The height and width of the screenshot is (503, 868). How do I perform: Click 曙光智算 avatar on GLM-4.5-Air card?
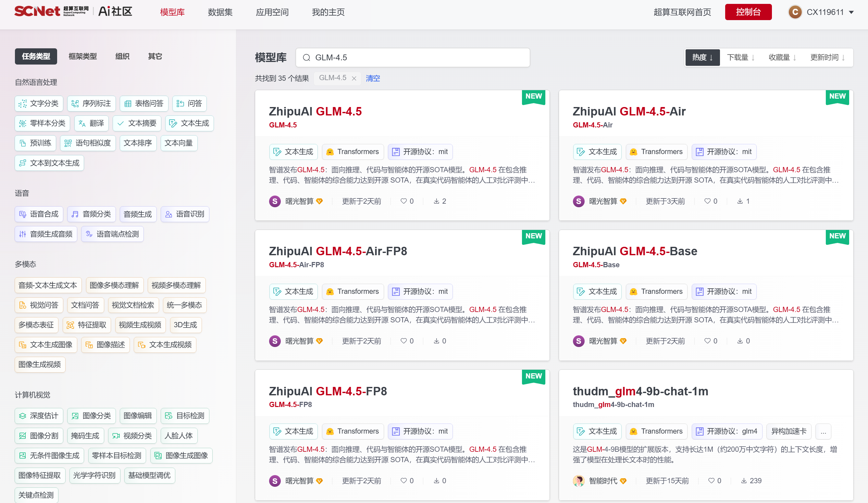(x=578, y=201)
